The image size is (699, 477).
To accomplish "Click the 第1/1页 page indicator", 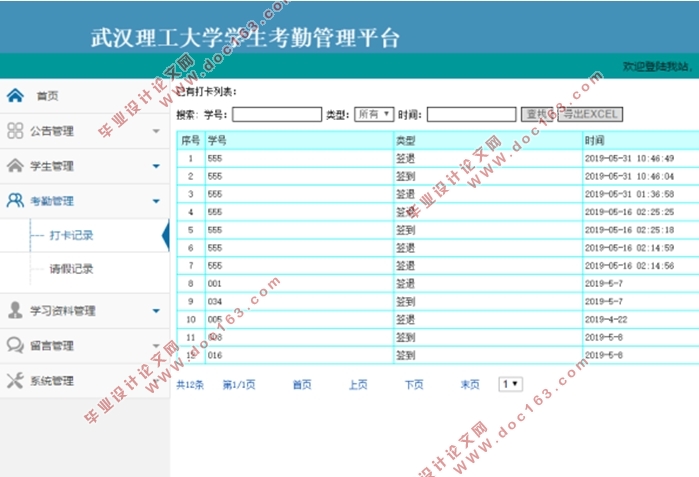I will pyautogui.click(x=239, y=385).
